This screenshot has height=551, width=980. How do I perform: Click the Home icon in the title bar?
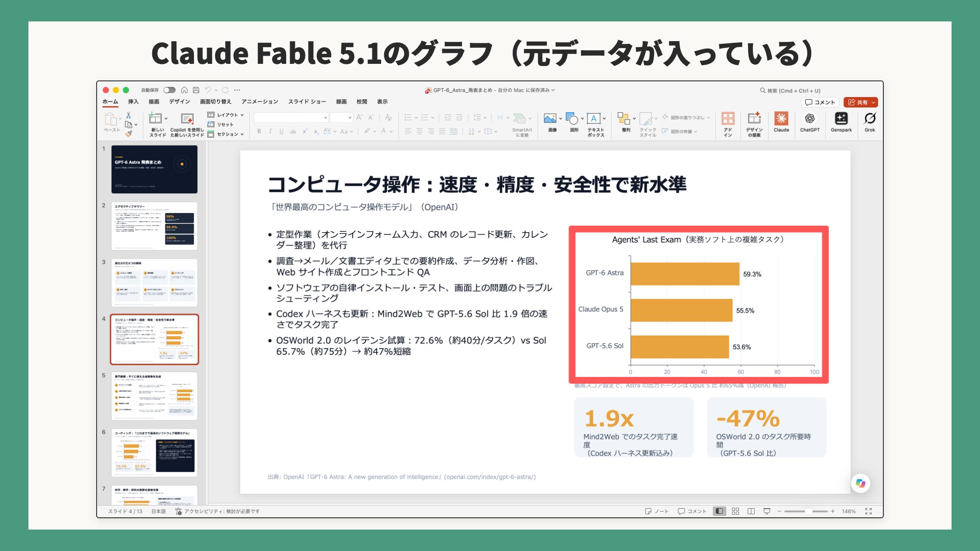point(184,90)
